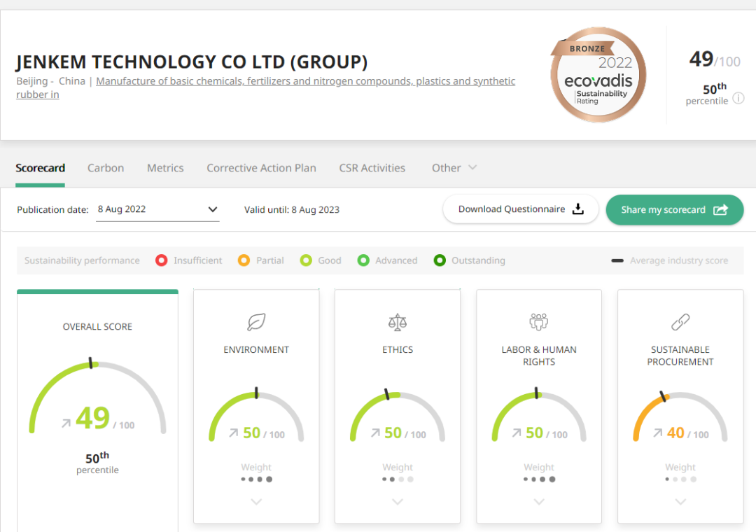Click the 50th percentile text under overall gauge
The width and height of the screenshot is (756, 532).
(97, 463)
